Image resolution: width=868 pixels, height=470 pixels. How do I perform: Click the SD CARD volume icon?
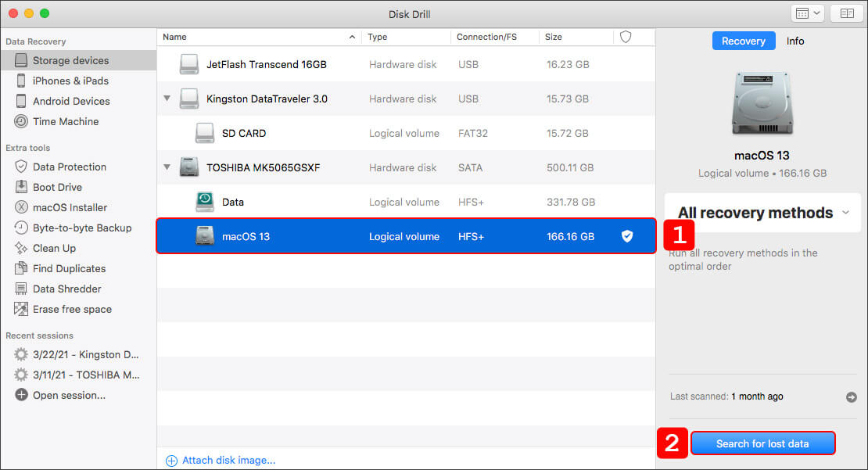coord(204,133)
